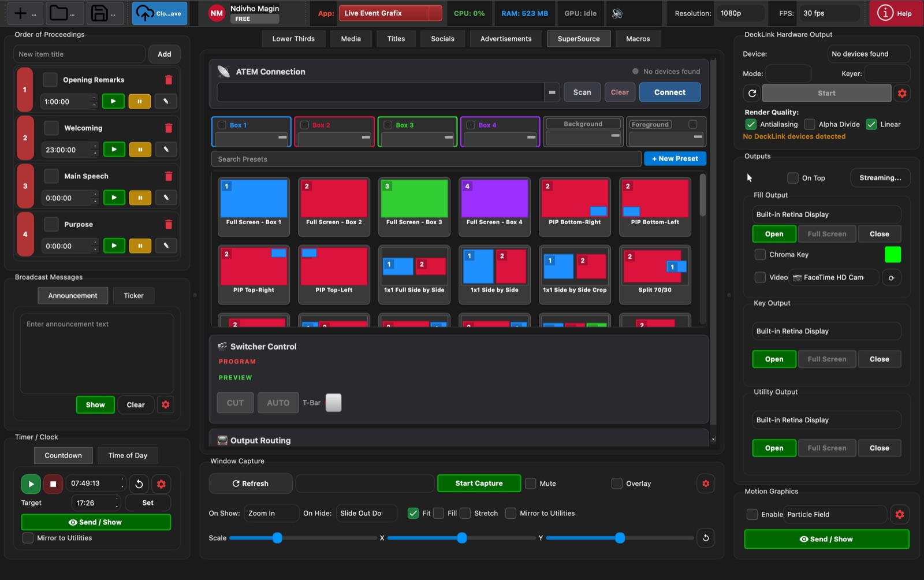
Task: Click the cloud save button
Action: 160,13
